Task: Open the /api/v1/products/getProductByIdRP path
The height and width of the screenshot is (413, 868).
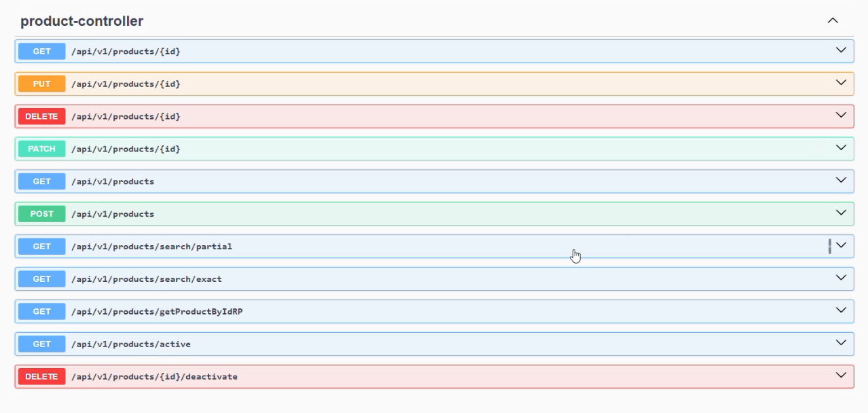Action: 157,312
